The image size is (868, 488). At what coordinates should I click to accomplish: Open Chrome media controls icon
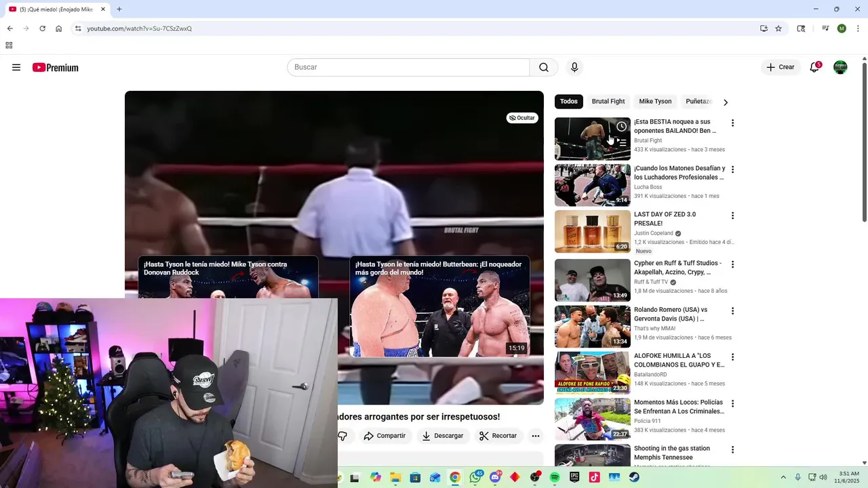click(x=825, y=28)
